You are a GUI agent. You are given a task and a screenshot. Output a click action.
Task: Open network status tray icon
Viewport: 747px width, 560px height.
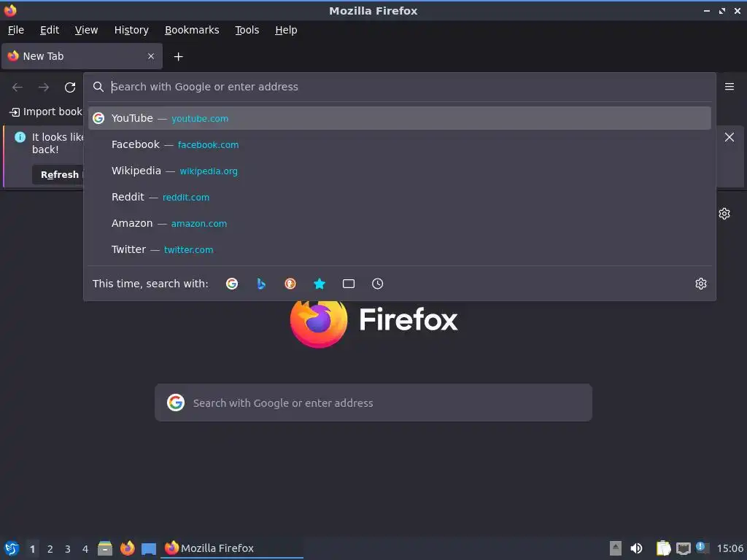tap(683, 548)
